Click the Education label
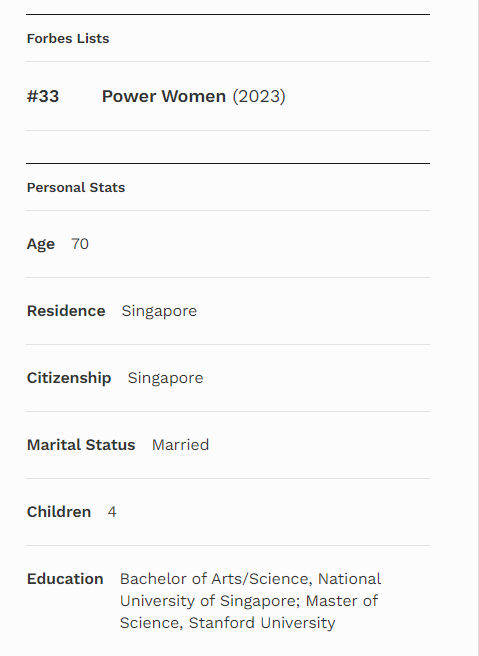479x656 pixels. (x=65, y=579)
